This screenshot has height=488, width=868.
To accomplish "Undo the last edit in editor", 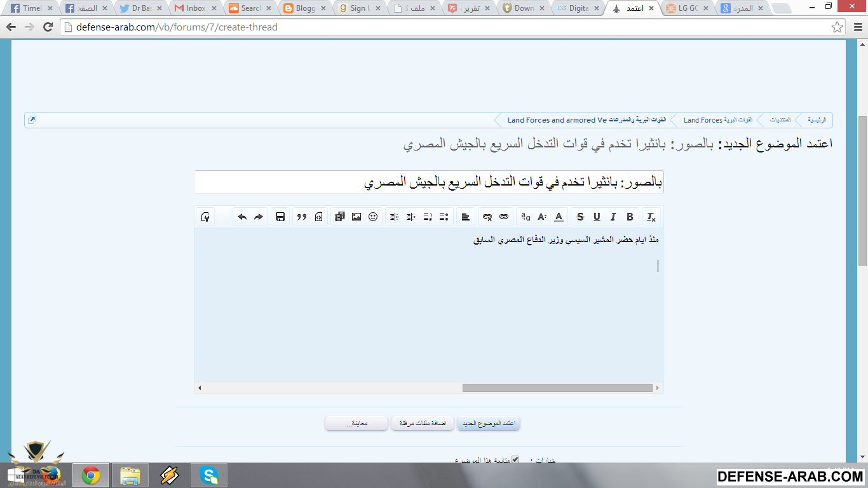I will pyautogui.click(x=242, y=217).
